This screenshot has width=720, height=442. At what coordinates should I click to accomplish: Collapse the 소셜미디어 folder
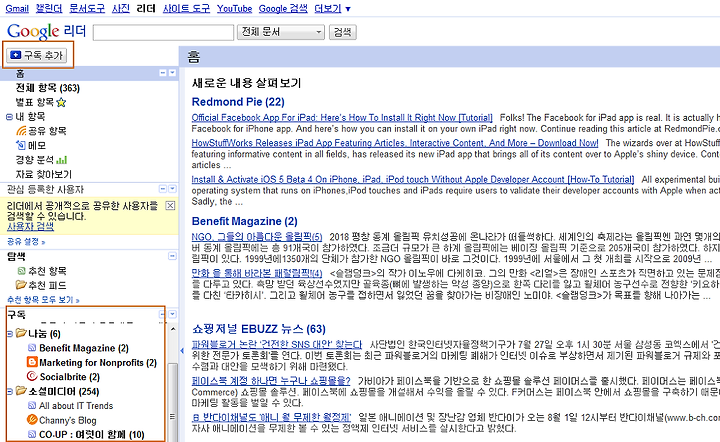(x=10, y=392)
